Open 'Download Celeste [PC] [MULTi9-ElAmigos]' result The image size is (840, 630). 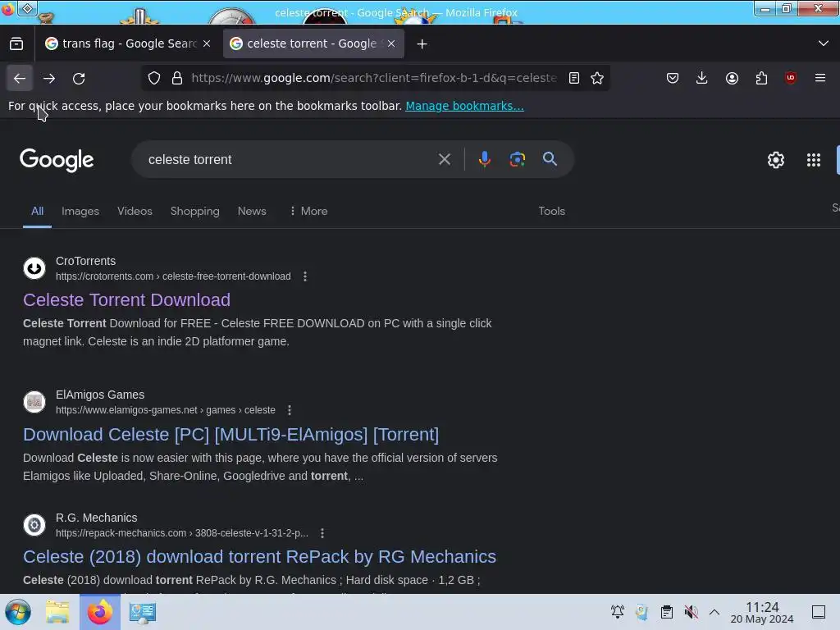[231, 435]
